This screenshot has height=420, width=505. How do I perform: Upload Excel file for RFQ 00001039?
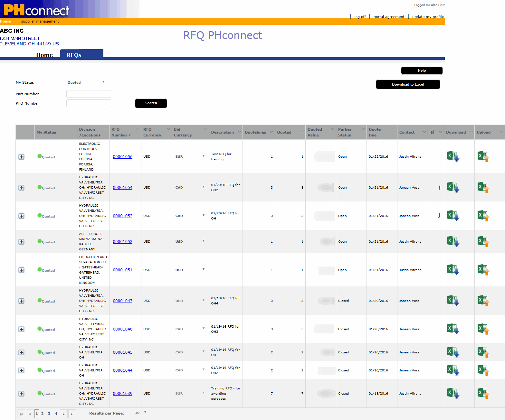(483, 393)
